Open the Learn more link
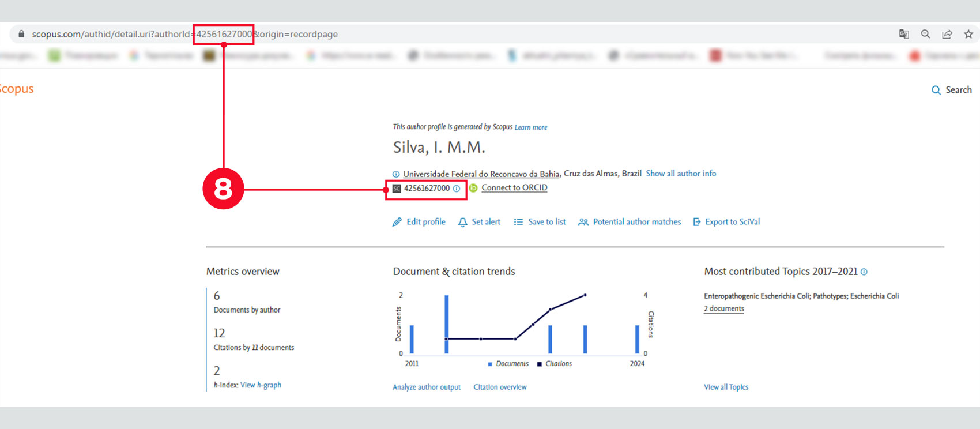Screen dimensions: 980x429 pyautogui.click(x=531, y=127)
